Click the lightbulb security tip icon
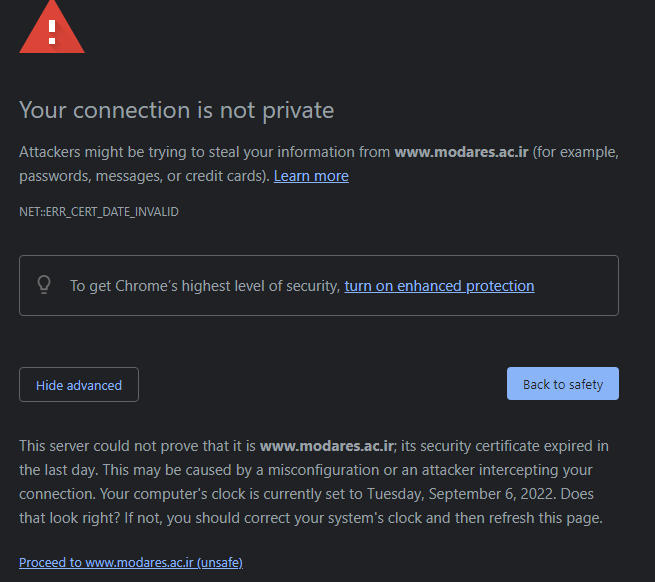 [44, 285]
